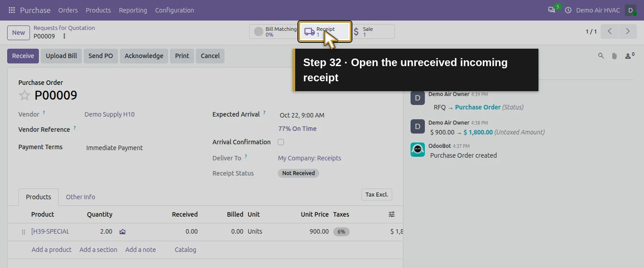Viewport: 644px width, 268px height.
Task: Cancel the purchase order
Action: [210, 56]
